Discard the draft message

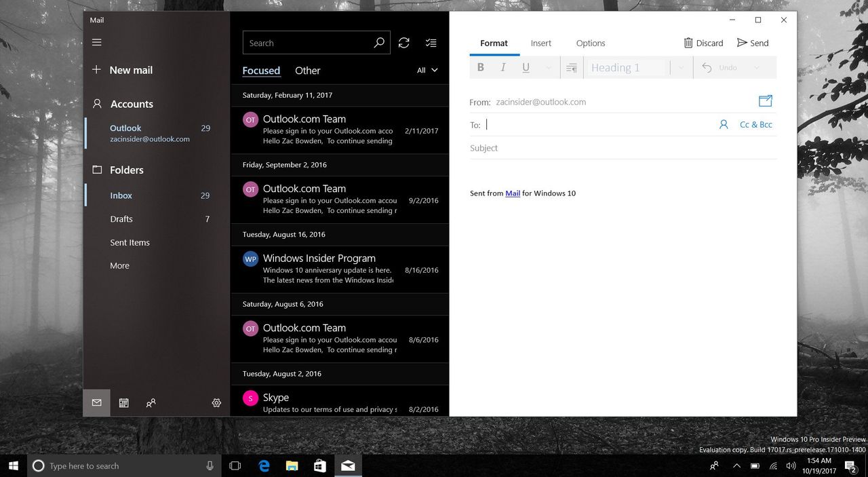click(703, 43)
